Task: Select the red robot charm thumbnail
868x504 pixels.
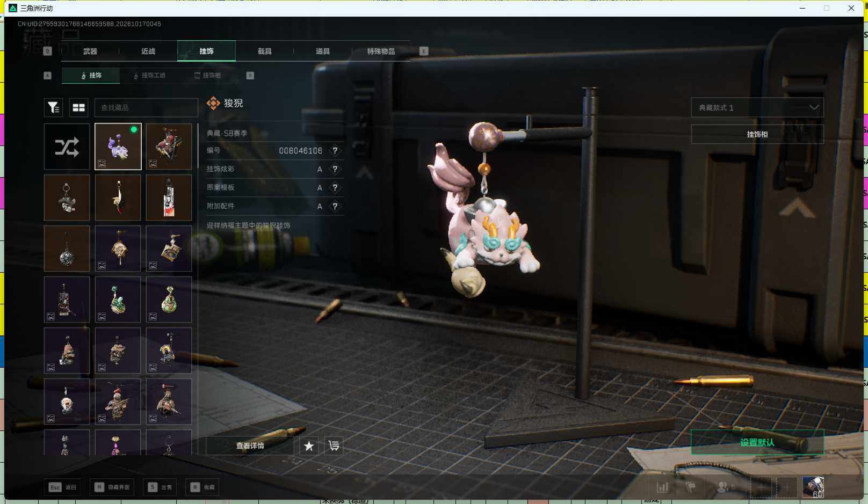Action: point(169,147)
